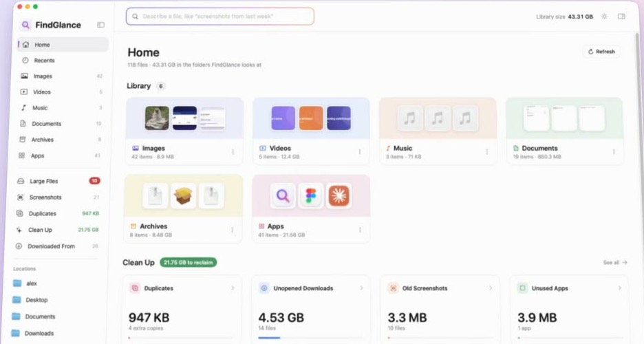Click the Archives box icon in sidebar
This screenshot has height=344, width=644.
(x=23, y=140)
